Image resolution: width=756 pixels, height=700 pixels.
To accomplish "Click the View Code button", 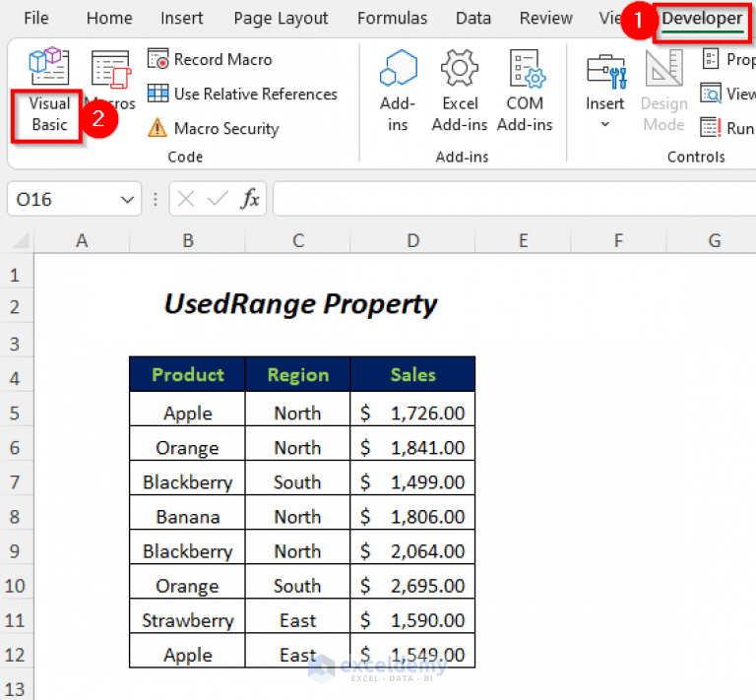I will pyautogui.click(x=728, y=94).
